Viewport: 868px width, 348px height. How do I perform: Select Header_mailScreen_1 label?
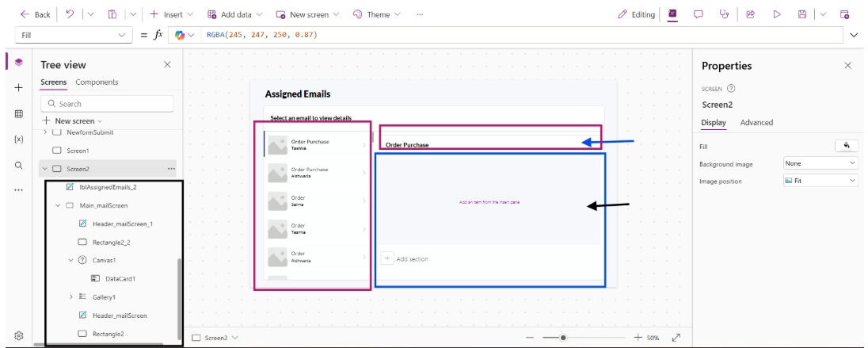[122, 224]
